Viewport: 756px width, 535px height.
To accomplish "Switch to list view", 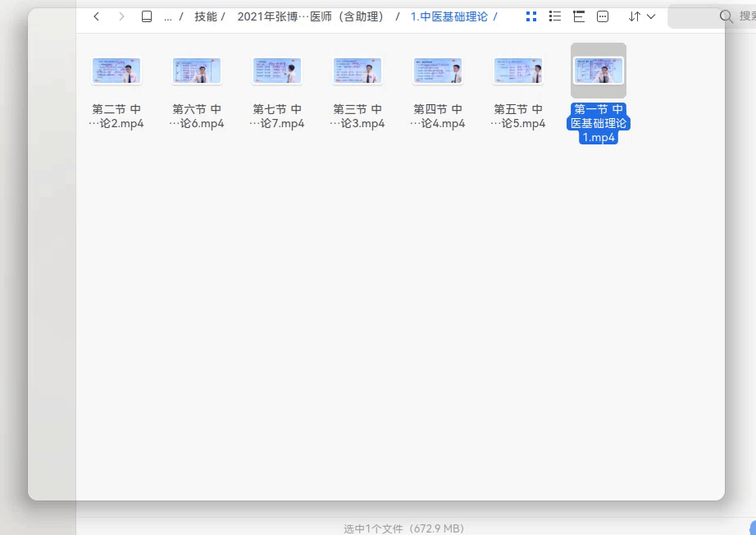I will [555, 17].
